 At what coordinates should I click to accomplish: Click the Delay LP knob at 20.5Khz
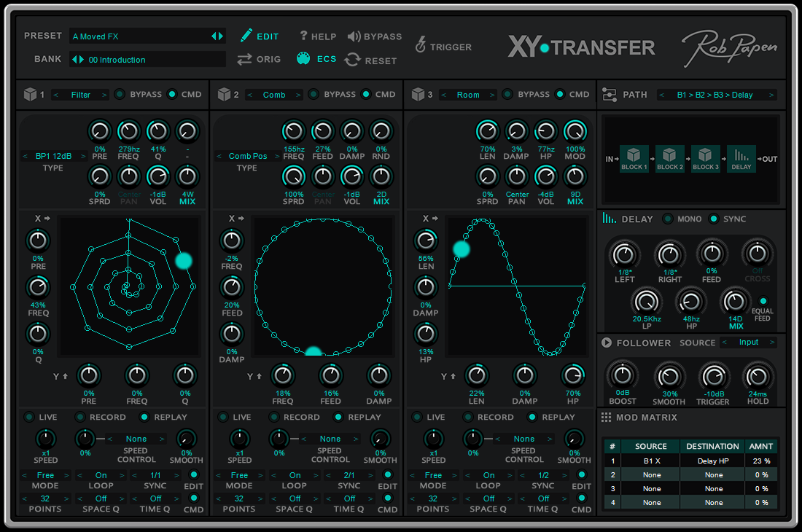coord(647,302)
